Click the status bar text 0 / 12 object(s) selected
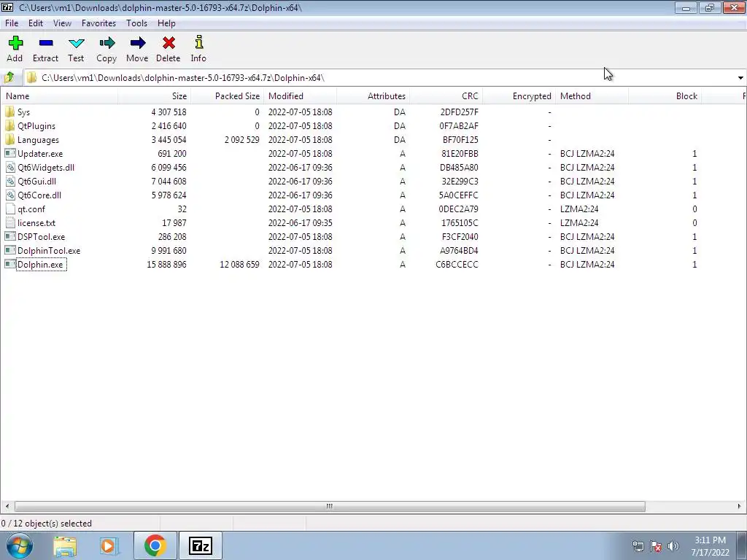Viewport: 747px width, 560px height. point(46,524)
